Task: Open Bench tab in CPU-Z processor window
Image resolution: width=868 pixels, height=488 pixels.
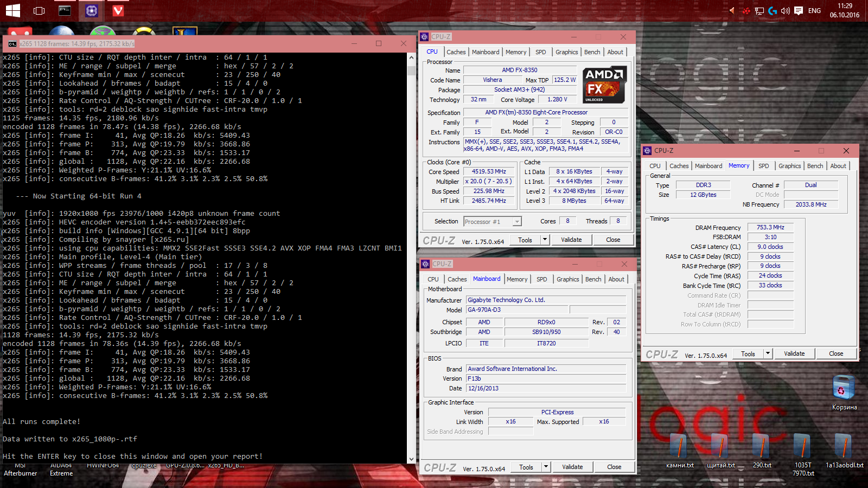Action: tap(592, 52)
